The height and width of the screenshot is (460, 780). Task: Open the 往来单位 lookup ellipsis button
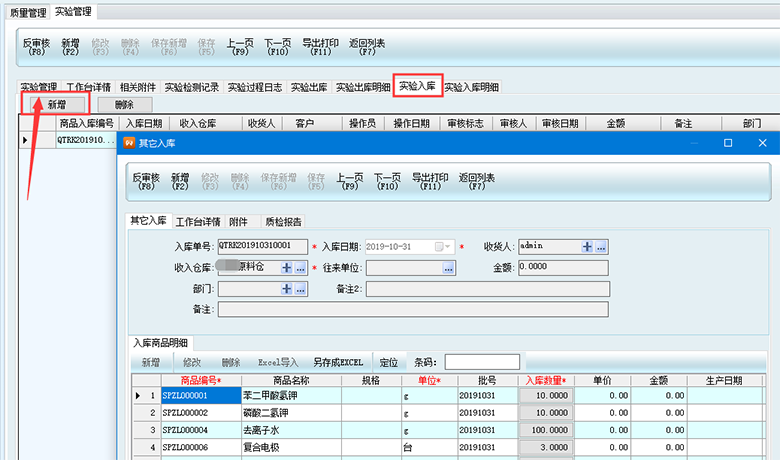pyautogui.click(x=449, y=267)
